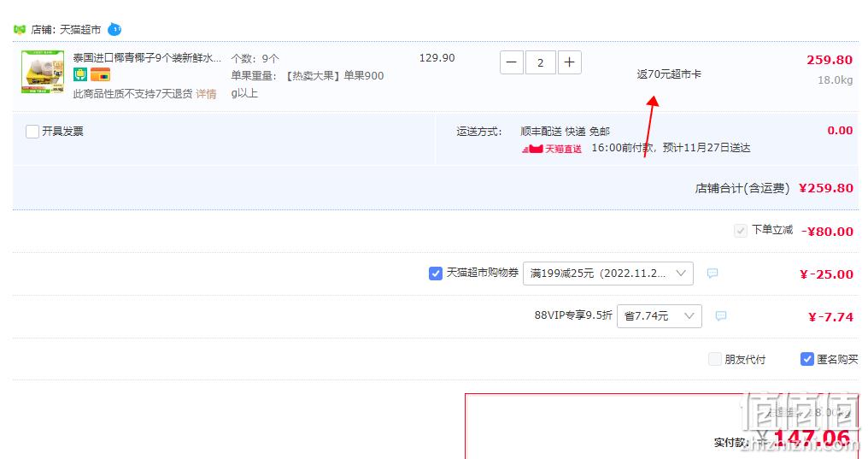
Task: Click the green guarantee badge icon
Action: pyautogui.click(x=80, y=74)
